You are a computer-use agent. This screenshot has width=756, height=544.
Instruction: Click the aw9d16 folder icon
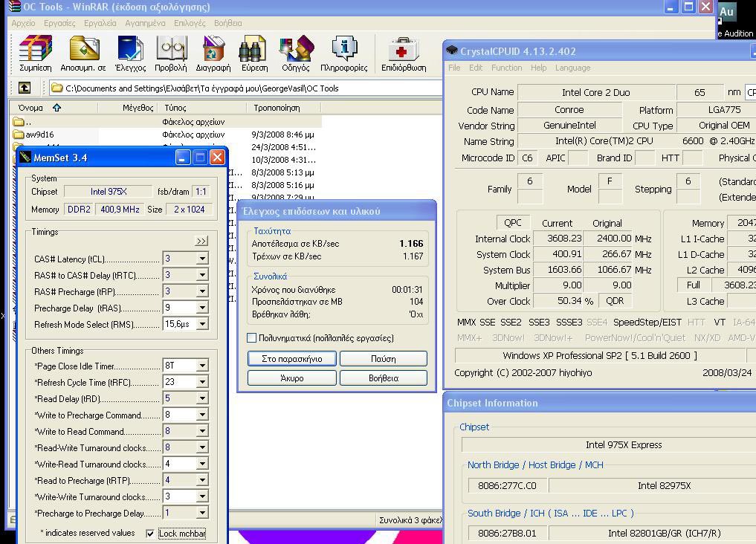point(19,135)
